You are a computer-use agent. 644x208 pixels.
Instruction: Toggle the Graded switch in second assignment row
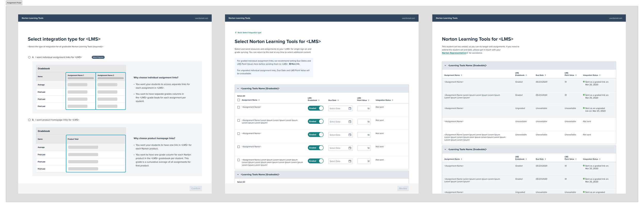click(316, 122)
